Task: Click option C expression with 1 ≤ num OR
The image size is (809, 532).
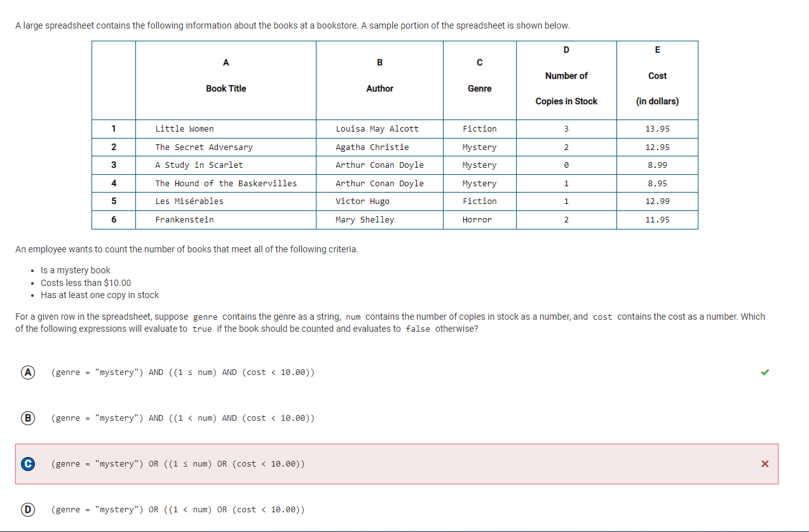Action: pyautogui.click(x=177, y=464)
